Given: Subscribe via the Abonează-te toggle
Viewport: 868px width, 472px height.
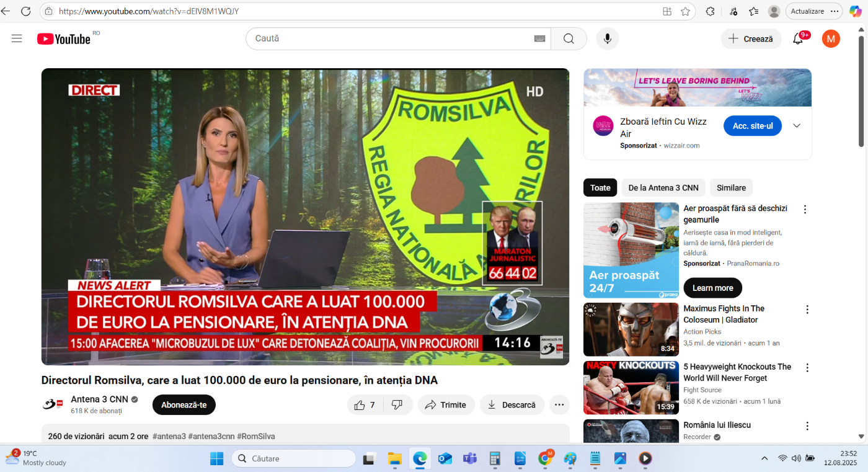Looking at the screenshot, I should tap(184, 404).
